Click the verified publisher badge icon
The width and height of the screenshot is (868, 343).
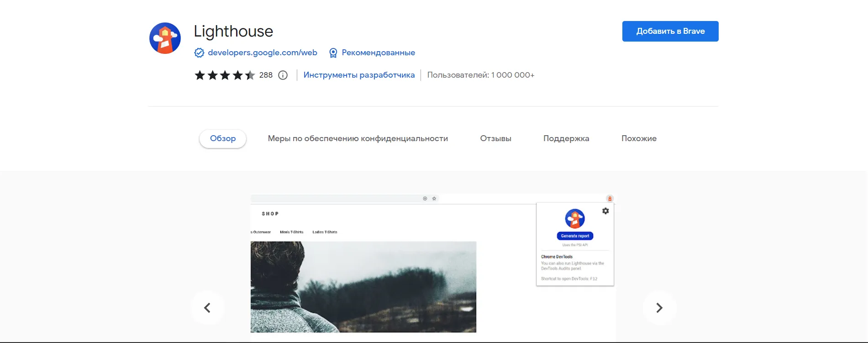199,53
